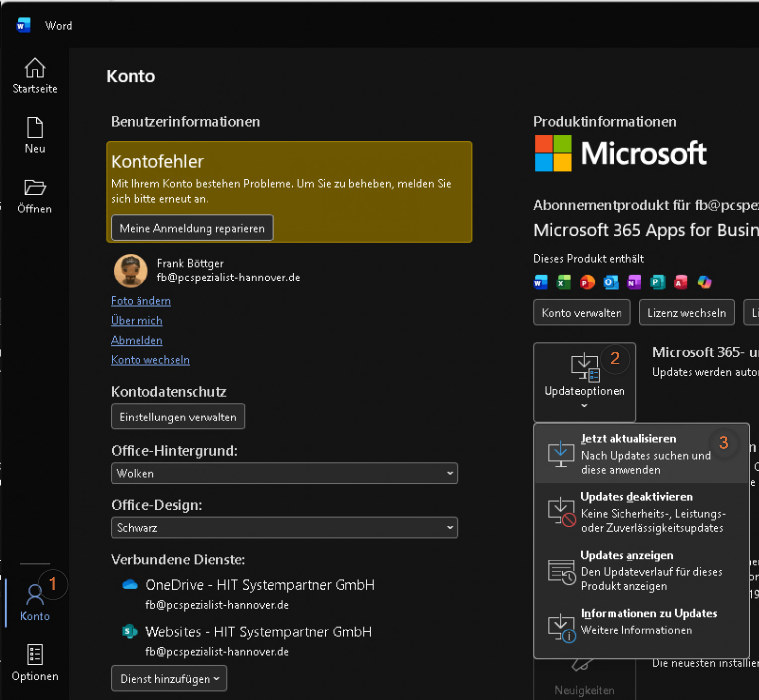Image resolution: width=759 pixels, height=700 pixels.
Task: Click the user profile picture
Action: click(131, 271)
